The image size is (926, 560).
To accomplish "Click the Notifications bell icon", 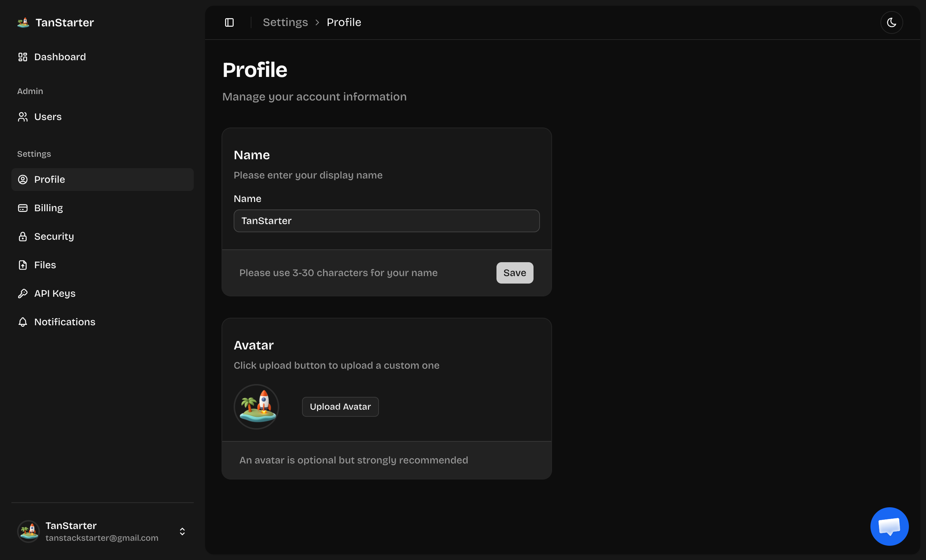I will click(x=22, y=322).
